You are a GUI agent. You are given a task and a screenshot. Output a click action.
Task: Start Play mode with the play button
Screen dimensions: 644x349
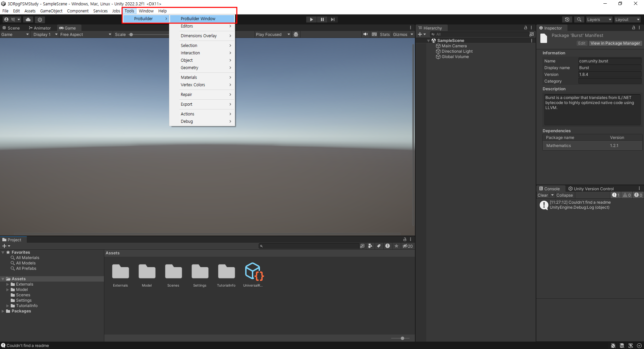pos(311,19)
